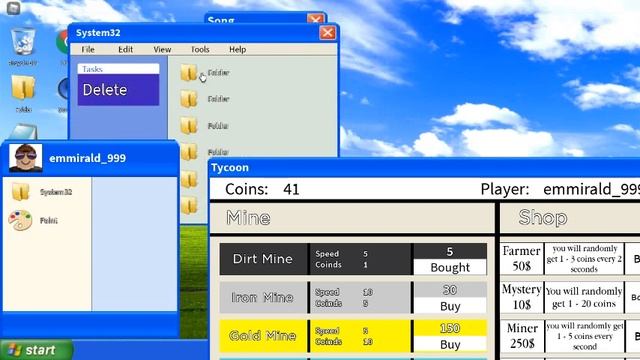Click the Coins 41 counter
Image resolution: width=640 pixels, height=360 pixels.
tap(262, 189)
